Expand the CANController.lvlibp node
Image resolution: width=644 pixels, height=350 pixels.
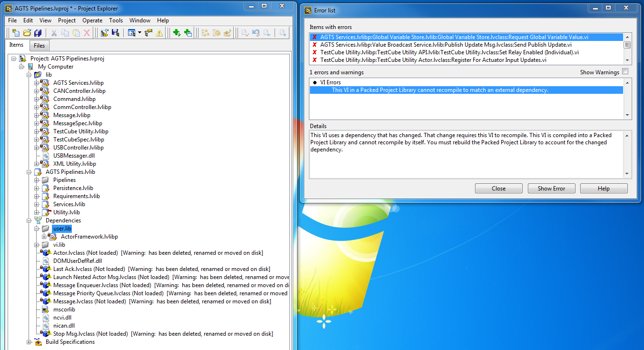(x=37, y=91)
